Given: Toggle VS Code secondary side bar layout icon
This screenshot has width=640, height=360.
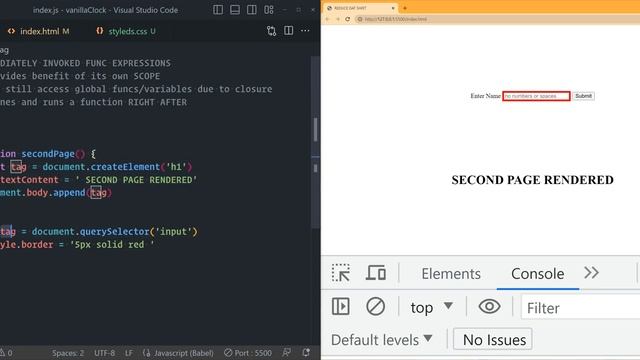Looking at the screenshot, I should point(252,10).
